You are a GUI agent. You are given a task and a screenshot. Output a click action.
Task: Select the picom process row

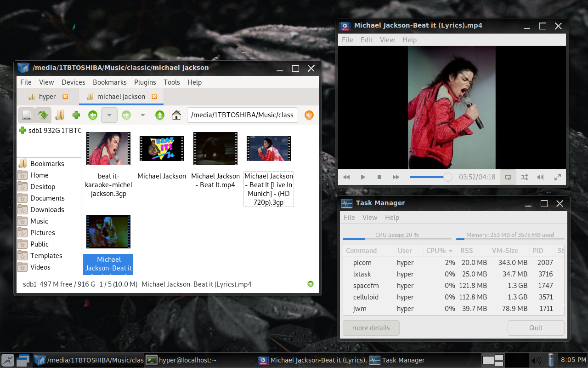(x=454, y=263)
